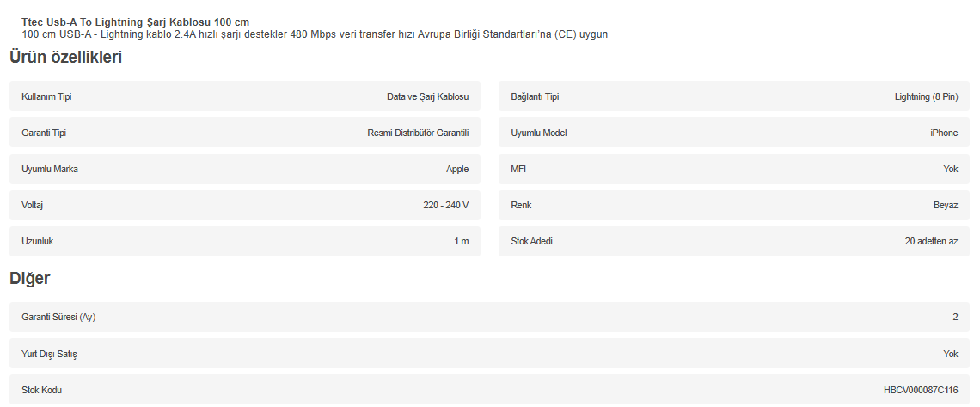Click the 100 cm USB-A product description text
Viewport: 980px width, 407px height.
coord(315,34)
